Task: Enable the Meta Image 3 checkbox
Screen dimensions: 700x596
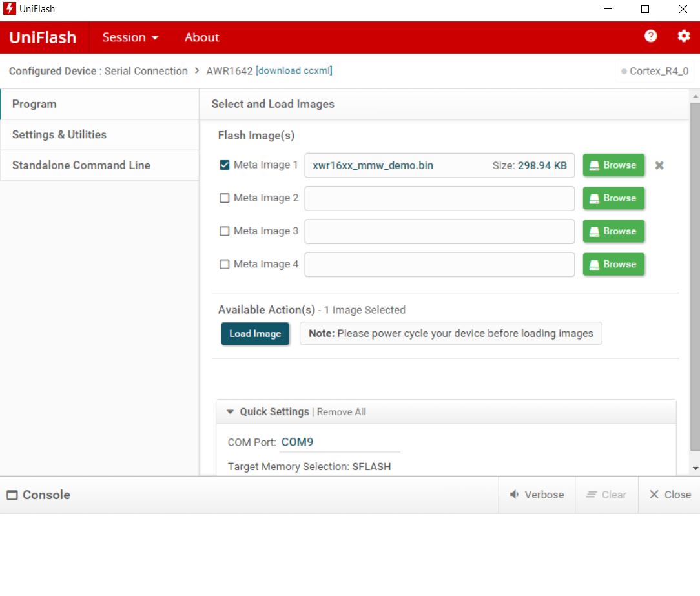Action: click(x=225, y=231)
